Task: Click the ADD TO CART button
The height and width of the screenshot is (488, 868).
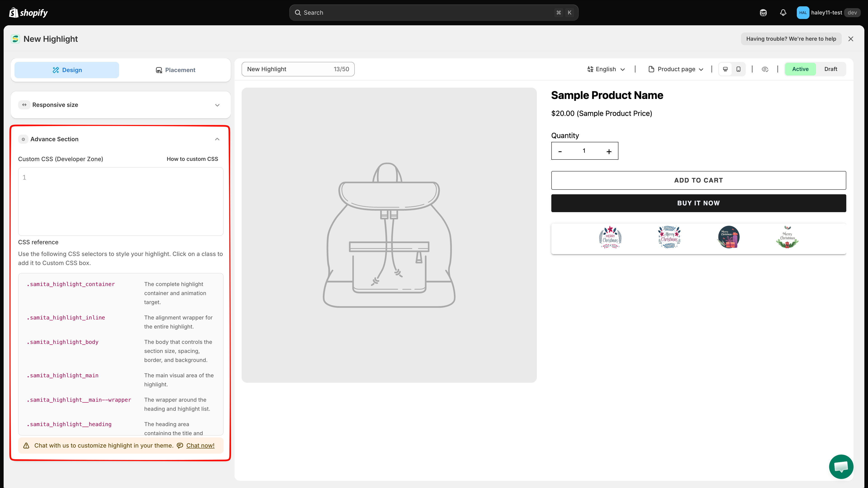Action: coord(698,180)
